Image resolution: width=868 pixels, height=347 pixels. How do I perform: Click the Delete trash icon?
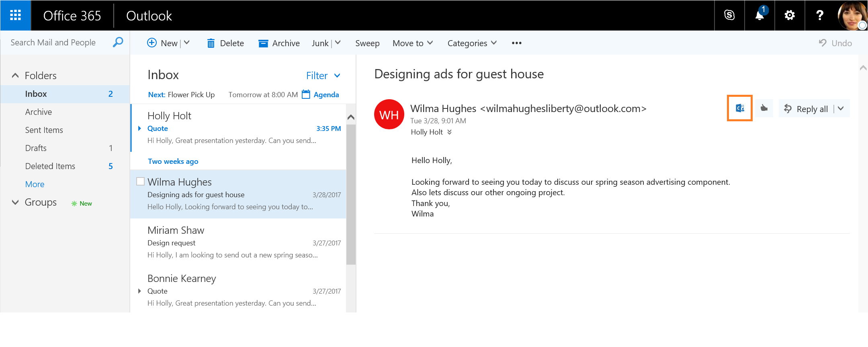(x=211, y=43)
